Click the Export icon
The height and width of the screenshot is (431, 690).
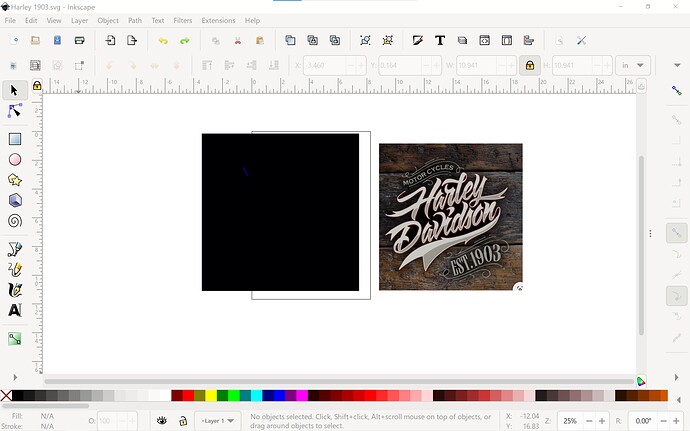(132, 41)
